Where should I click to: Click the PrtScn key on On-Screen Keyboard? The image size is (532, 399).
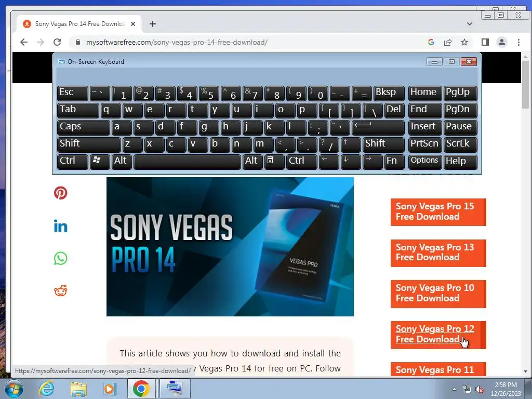tap(425, 144)
